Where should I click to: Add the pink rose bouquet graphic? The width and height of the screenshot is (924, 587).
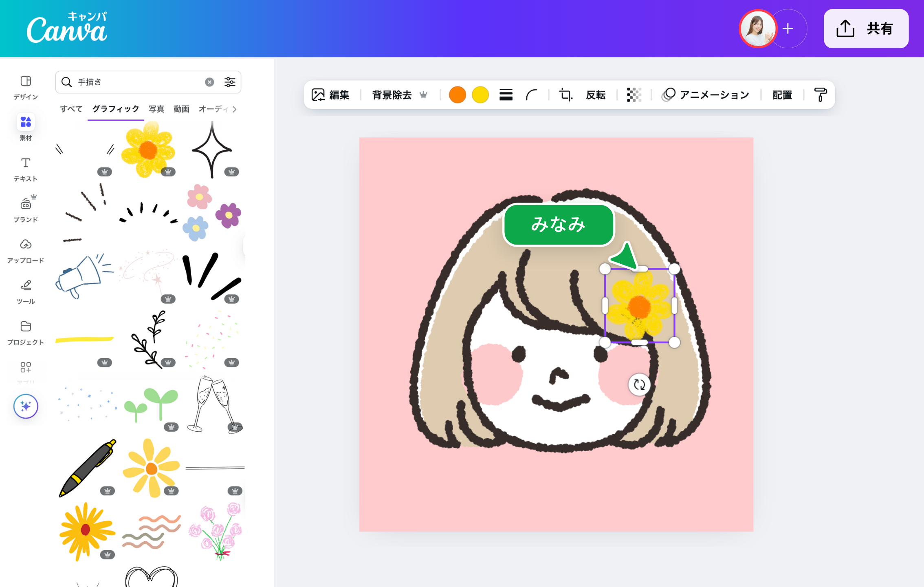click(x=215, y=531)
